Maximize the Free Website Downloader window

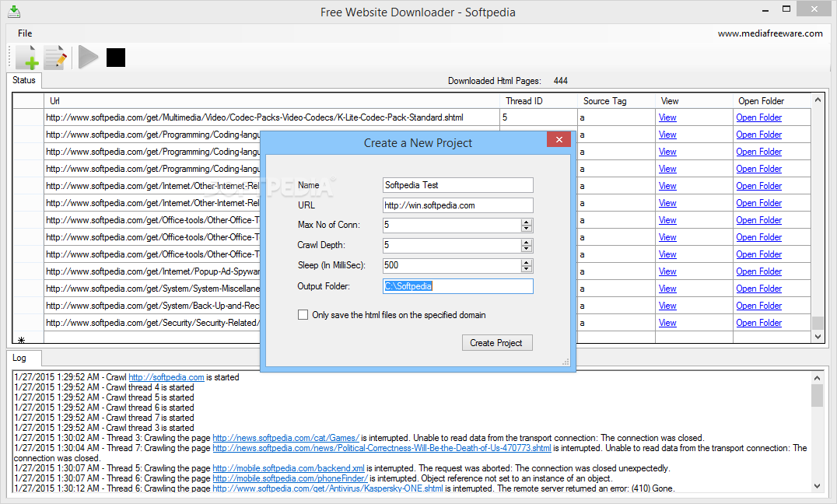tap(786, 9)
